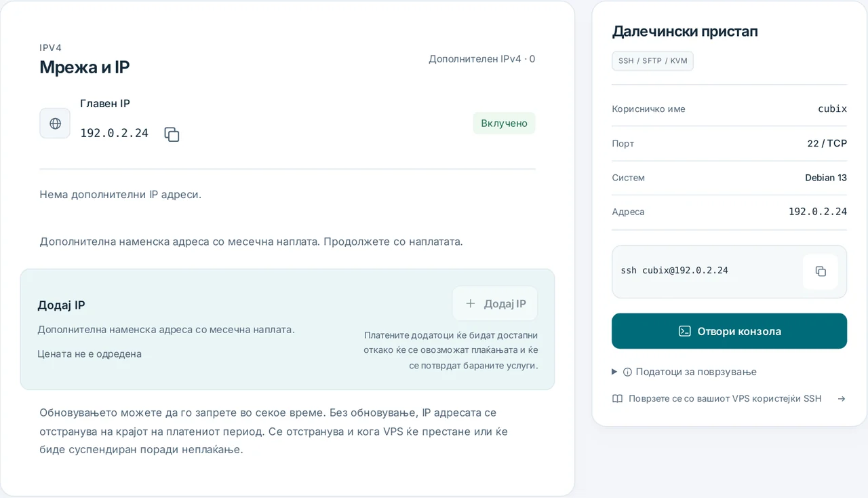Select the ssh cubix@192.0.2.24 command text
Screen dimensions: 868x498
point(674,271)
